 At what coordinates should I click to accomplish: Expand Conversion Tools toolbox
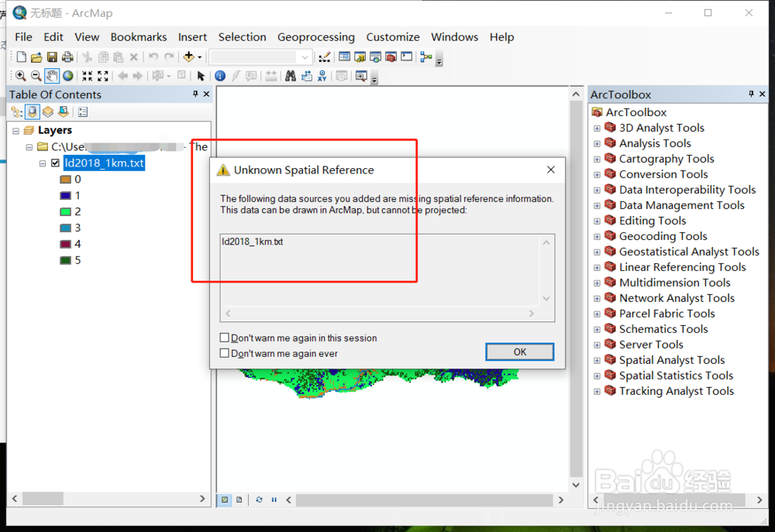pos(597,175)
